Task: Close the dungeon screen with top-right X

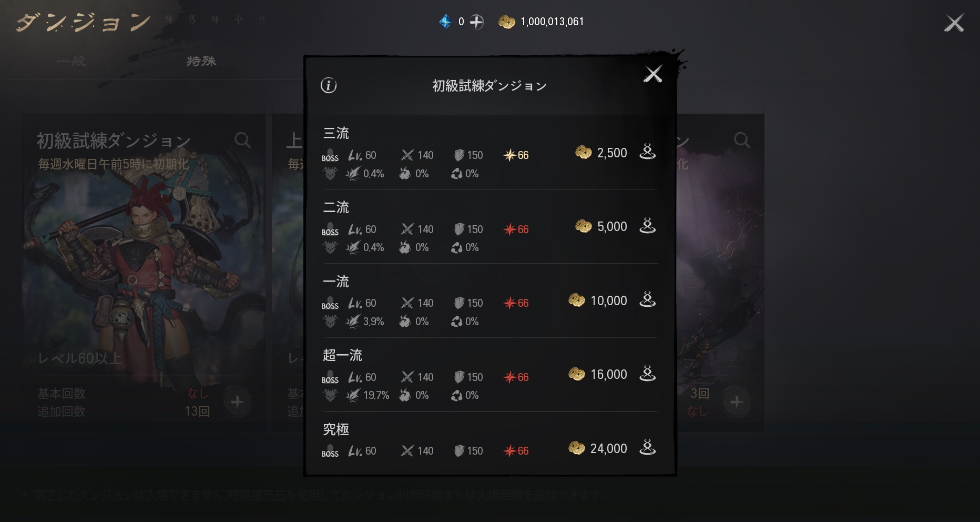Action: (x=954, y=23)
